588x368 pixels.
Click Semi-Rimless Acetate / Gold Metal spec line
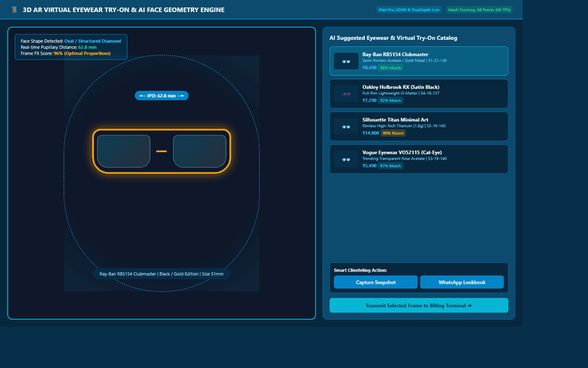(x=404, y=60)
